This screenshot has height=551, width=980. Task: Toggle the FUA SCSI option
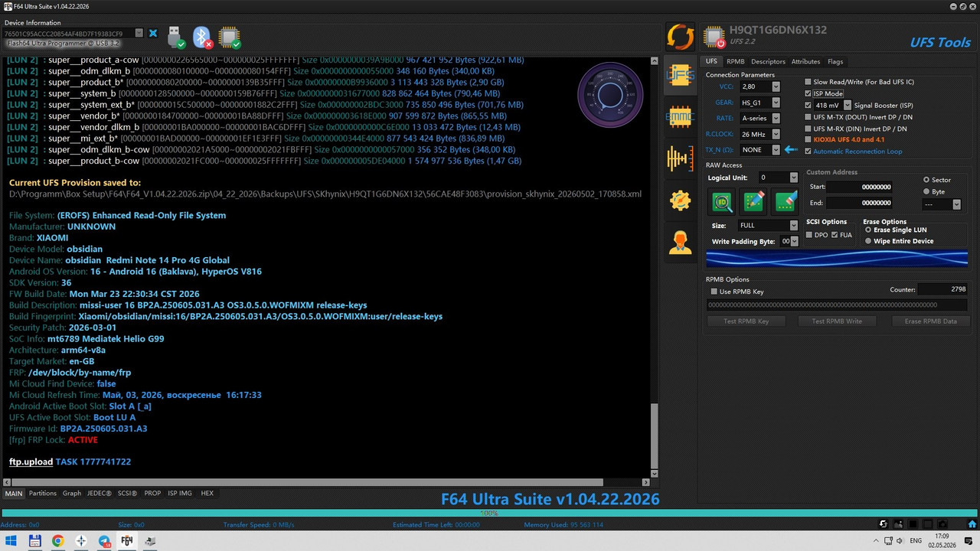835,235
